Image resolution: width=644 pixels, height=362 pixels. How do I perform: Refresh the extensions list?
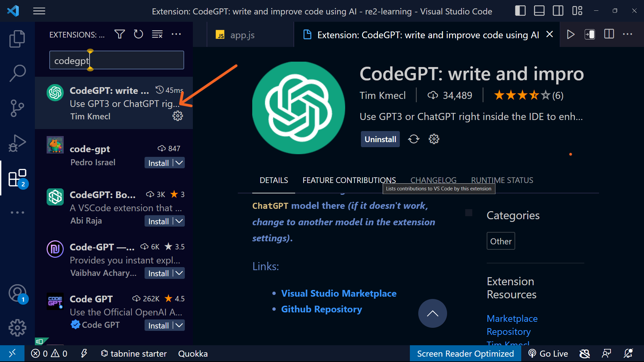pos(138,34)
